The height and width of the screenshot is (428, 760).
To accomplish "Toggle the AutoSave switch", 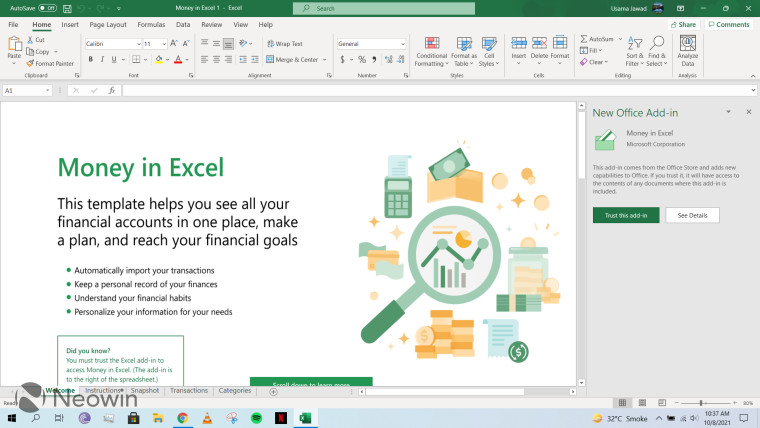I will coord(47,8).
